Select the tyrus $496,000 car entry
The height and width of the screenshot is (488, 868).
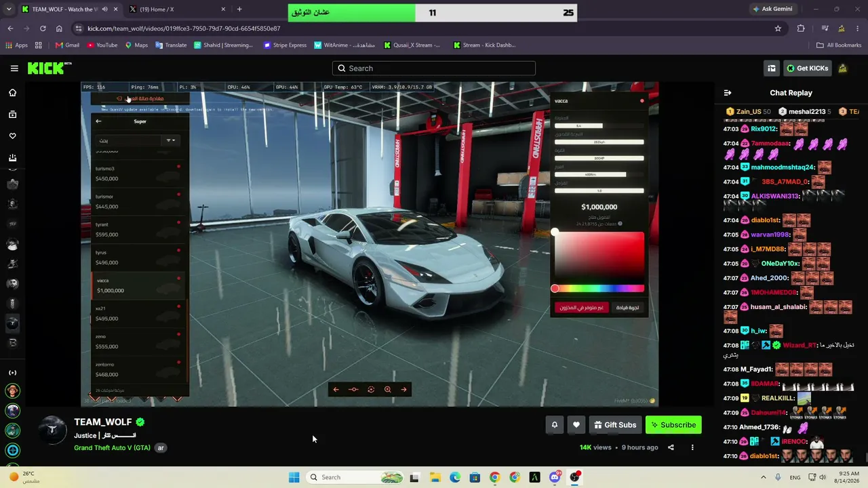138,258
